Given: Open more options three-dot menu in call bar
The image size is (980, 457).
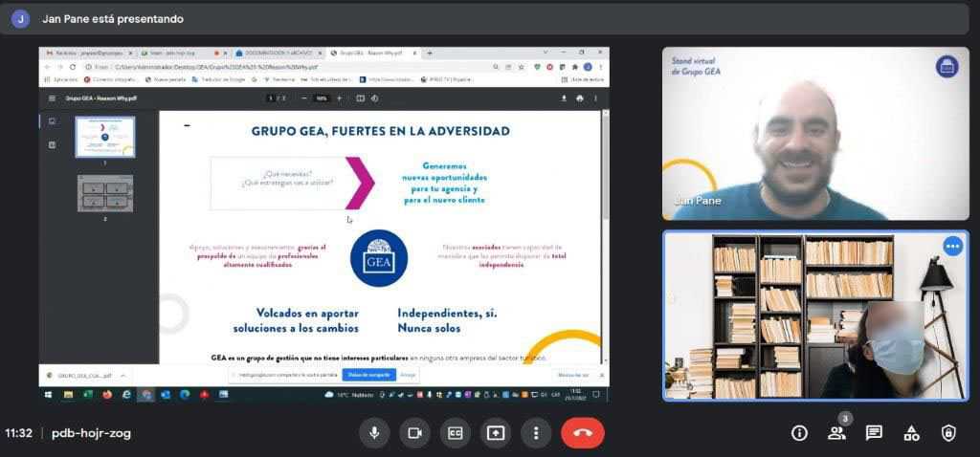Looking at the screenshot, I should point(536,433).
